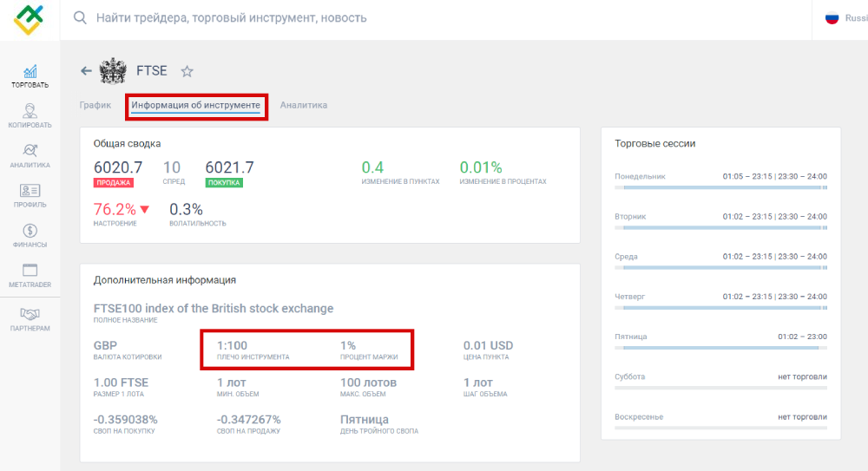Click the red Продажа sell label

pyautogui.click(x=114, y=183)
